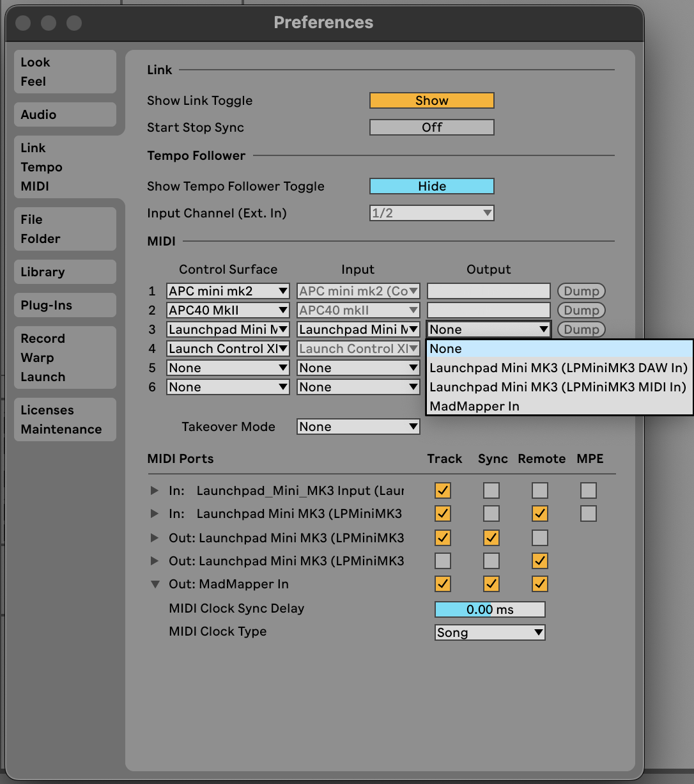Open the Plug-Ins preferences tab
The image size is (694, 784).
[65, 305]
